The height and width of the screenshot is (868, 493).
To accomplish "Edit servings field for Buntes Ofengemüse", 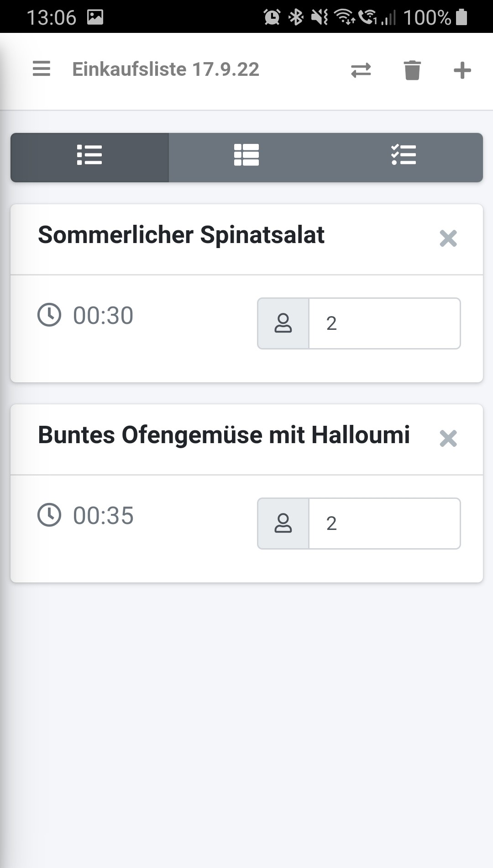I will pos(384,524).
